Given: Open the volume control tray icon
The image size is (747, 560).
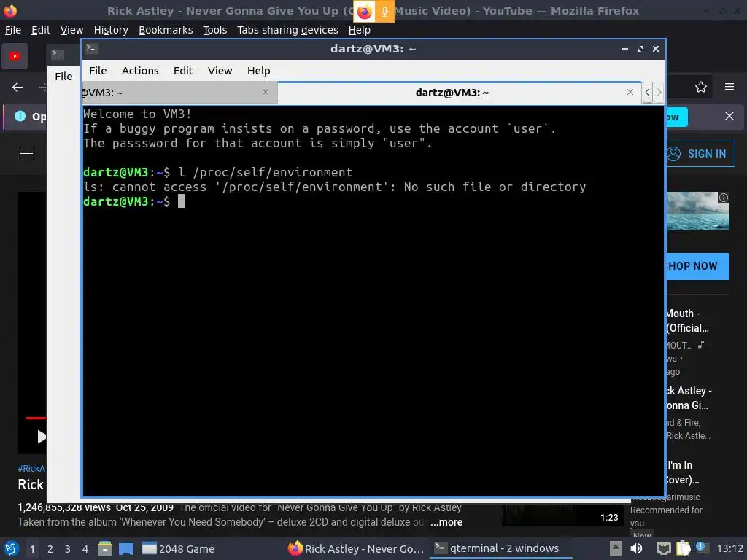Looking at the screenshot, I should coord(636,548).
